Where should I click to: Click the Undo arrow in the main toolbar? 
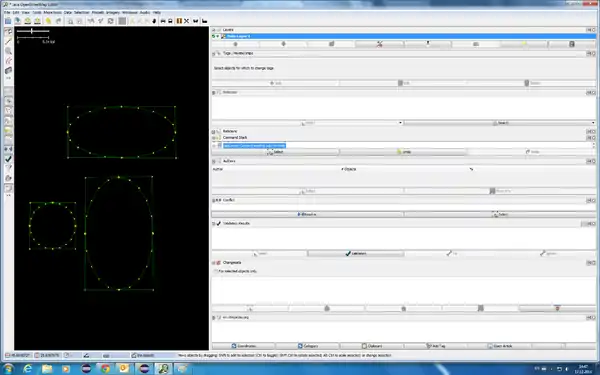pos(48,21)
